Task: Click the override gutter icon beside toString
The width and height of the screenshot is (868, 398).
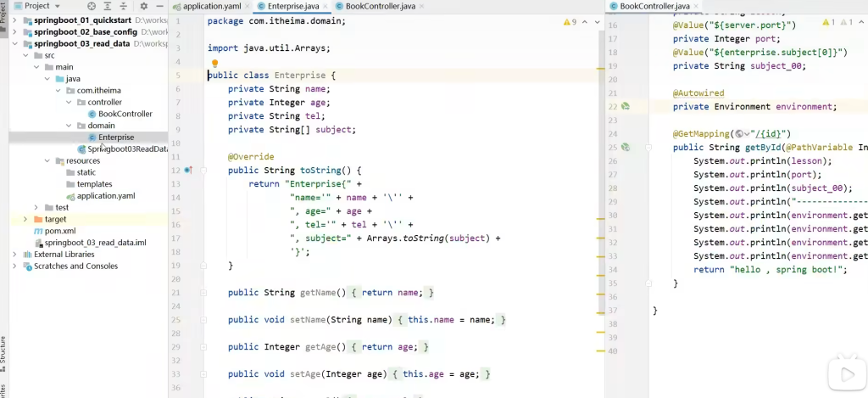Action: [188, 171]
